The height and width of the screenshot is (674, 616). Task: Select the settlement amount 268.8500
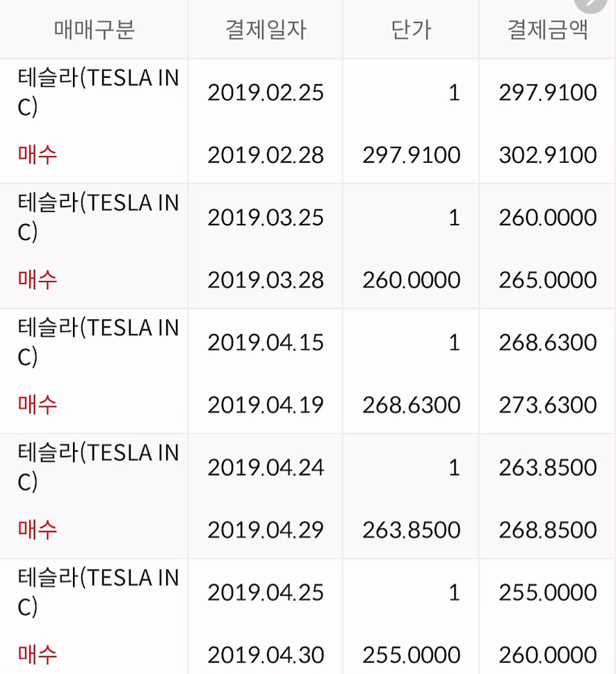tap(548, 530)
